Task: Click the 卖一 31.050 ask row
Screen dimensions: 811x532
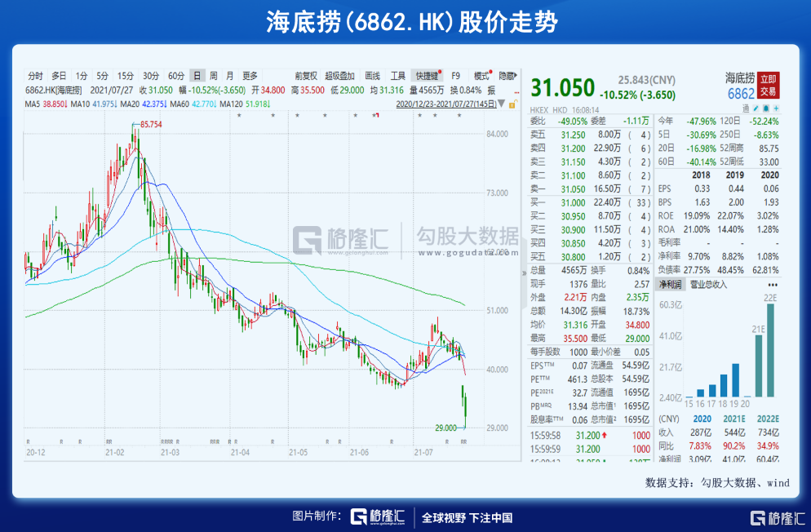Action: tap(590, 188)
